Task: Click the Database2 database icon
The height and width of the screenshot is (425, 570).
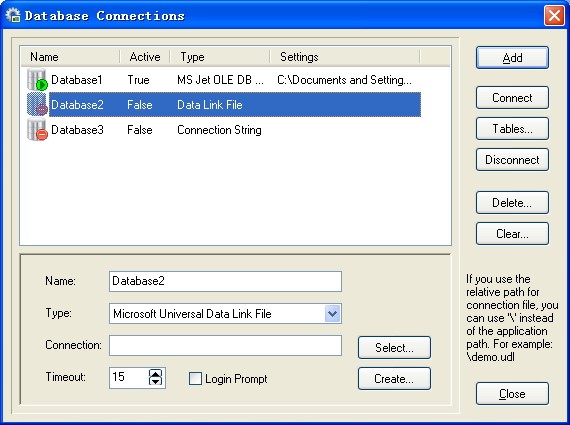Action: coord(37,104)
